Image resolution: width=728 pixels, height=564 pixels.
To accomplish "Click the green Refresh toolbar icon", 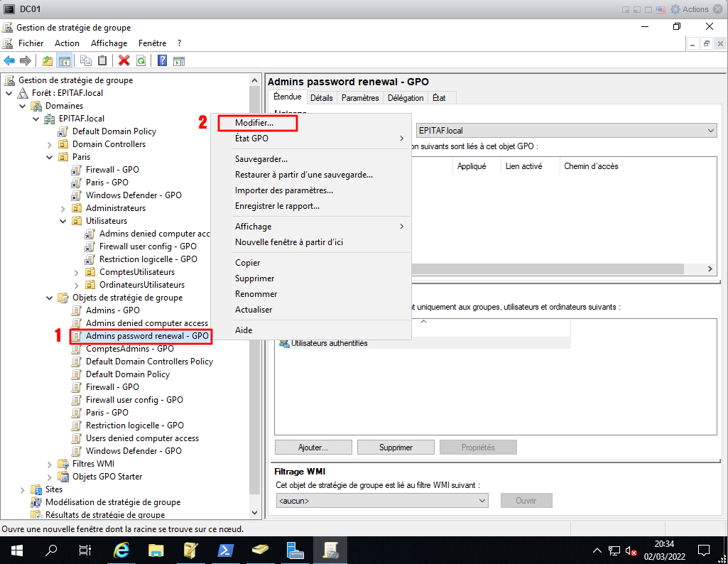I will coord(141,61).
